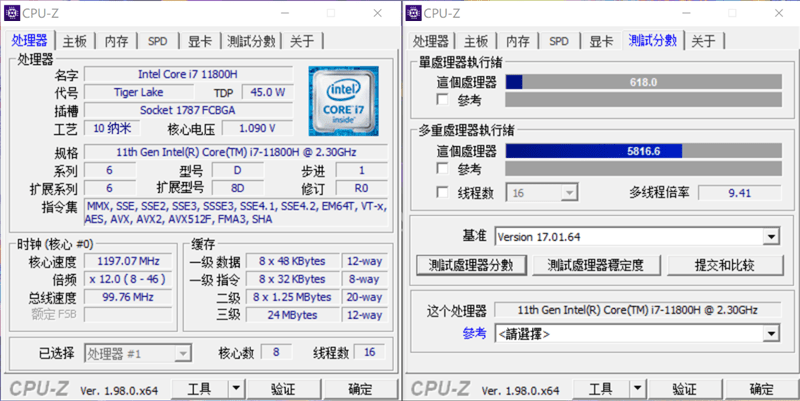Viewport: 800px width, 401px height.
Task: Switch to SPD tab in left window
Action: click(x=158, y=41)
